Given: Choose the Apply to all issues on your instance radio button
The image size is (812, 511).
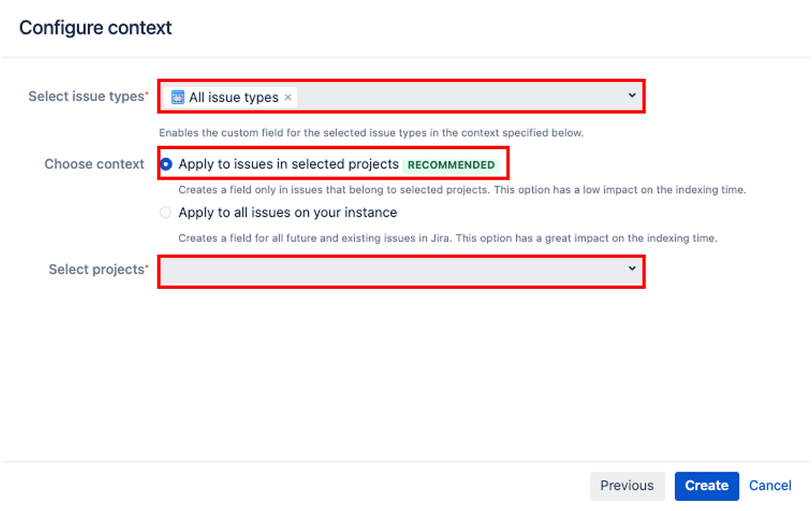Looking at the screenshot, I should tap(166, 213).
